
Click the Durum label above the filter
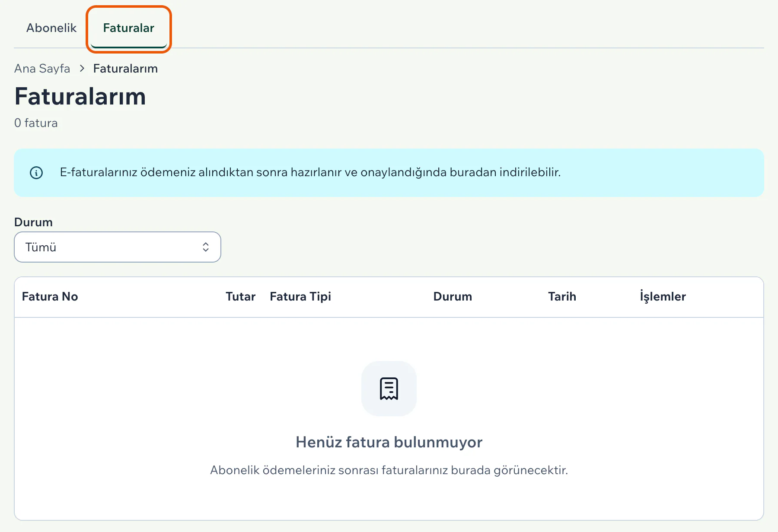pos(33,222)
